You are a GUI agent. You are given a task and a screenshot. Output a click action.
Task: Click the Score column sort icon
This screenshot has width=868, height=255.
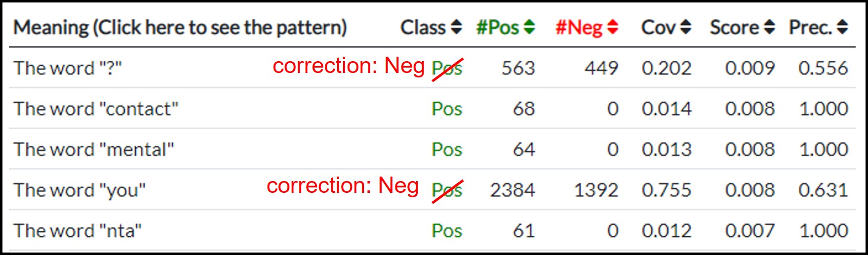[x=769, y=27]
